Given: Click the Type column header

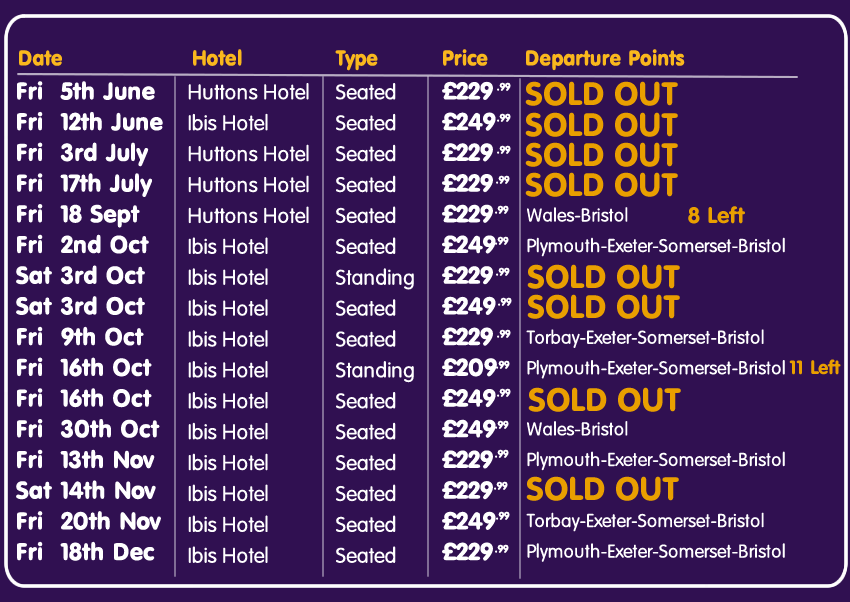Looking at the screenshot, I should pos(356,59).
